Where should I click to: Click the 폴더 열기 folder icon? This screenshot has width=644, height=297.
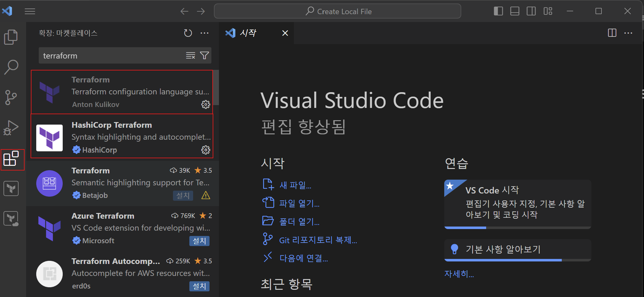(268, 221)
